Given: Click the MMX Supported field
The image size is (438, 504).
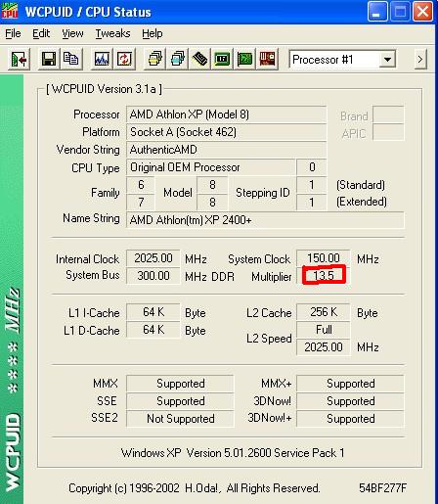Looking at the screenshot, I should [x=180, y=384].
